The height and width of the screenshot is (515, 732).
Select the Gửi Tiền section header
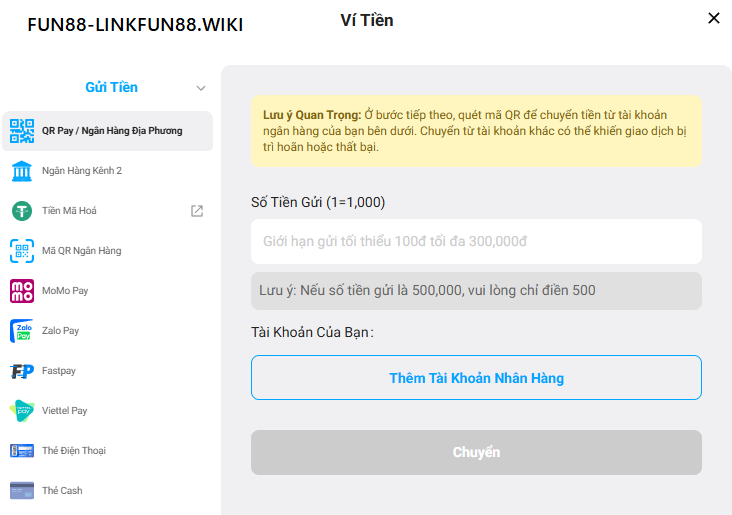point(111,88)
